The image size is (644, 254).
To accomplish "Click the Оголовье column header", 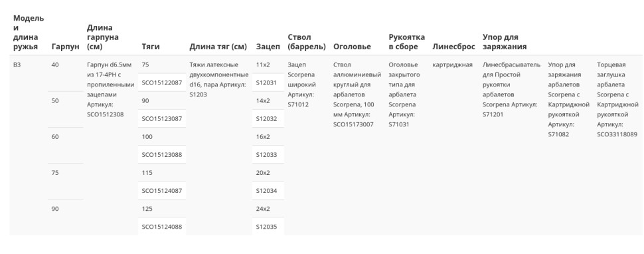I will tap(352, 47).
